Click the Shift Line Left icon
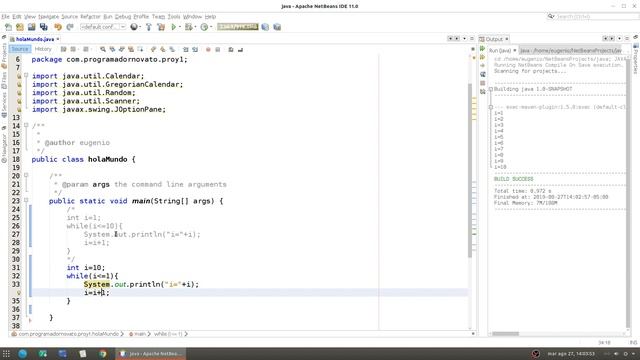Viewport: 640px width, 360px height. (x=185, y=49)
